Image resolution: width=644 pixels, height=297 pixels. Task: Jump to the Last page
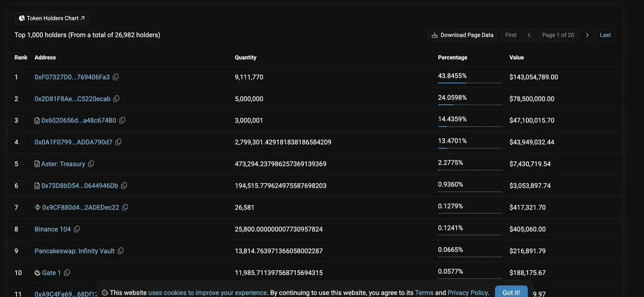click(605, 35)
